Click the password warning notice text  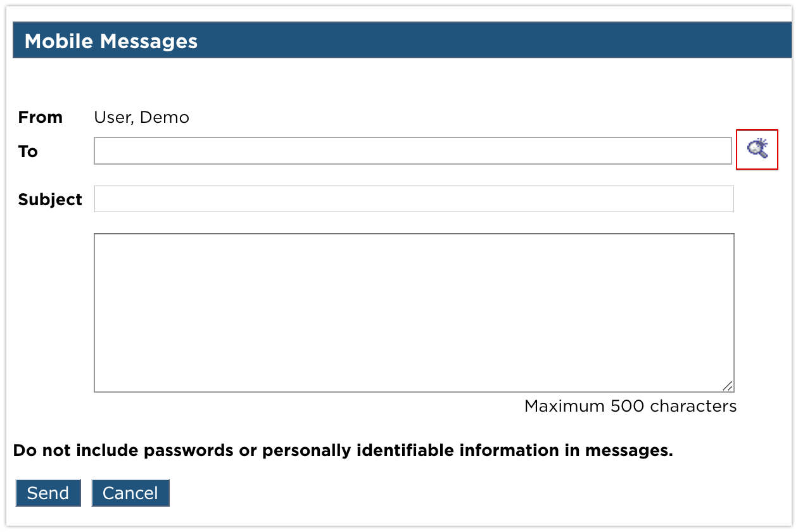click(343, 450)
